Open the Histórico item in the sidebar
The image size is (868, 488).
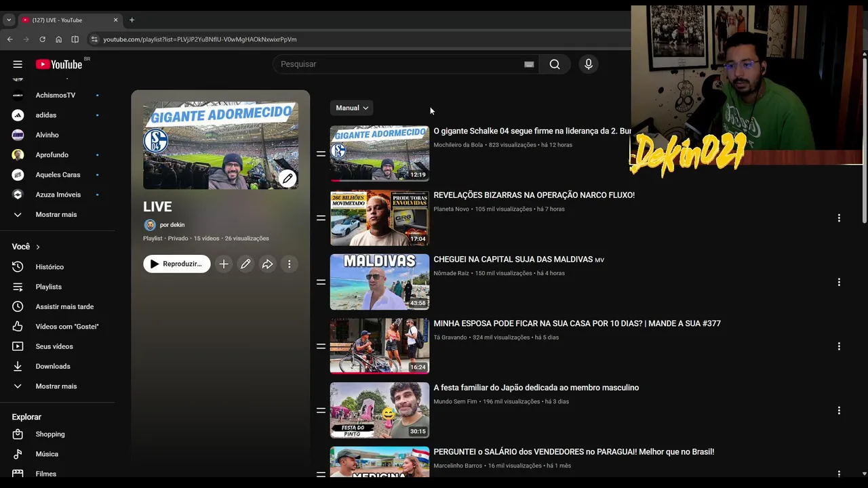point(50,267)
